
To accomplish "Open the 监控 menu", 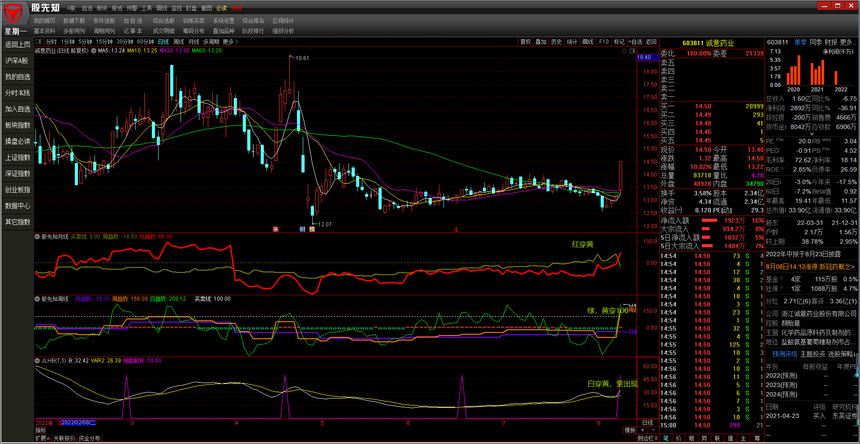I will (x=176, y=8).
